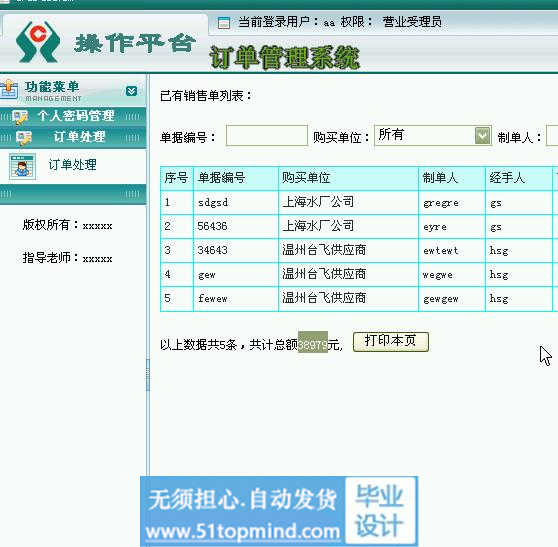Viewport: 558px width, 547px height.
Task: Click the sidebar splitter handle
Action: 148,375
